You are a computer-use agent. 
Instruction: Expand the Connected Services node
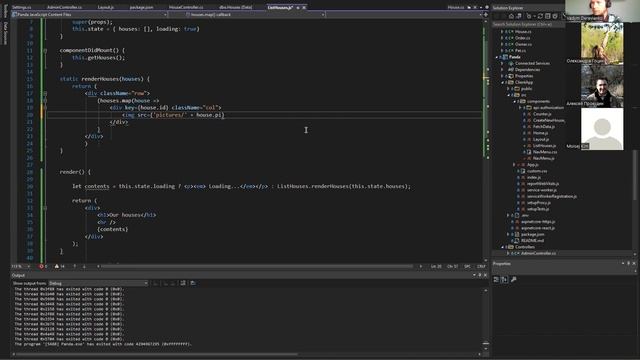click(x=502, y=63)
